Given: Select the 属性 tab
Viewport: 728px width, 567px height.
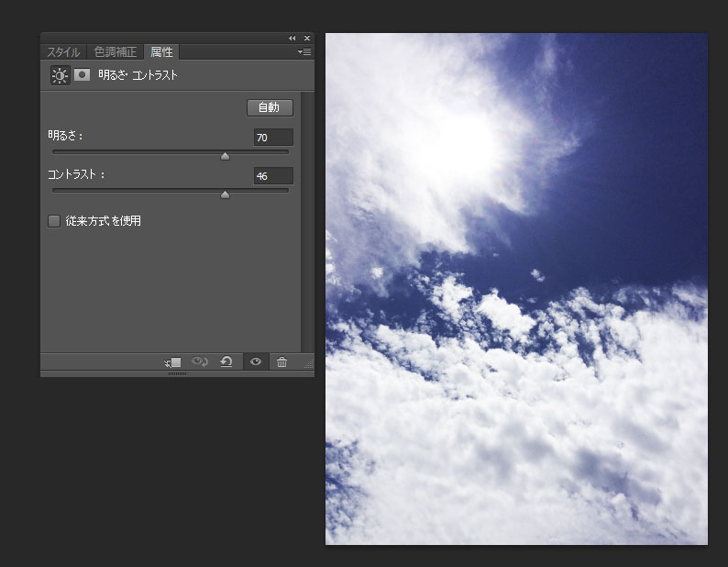Looking at the screenshot, I should coord(161,52).
